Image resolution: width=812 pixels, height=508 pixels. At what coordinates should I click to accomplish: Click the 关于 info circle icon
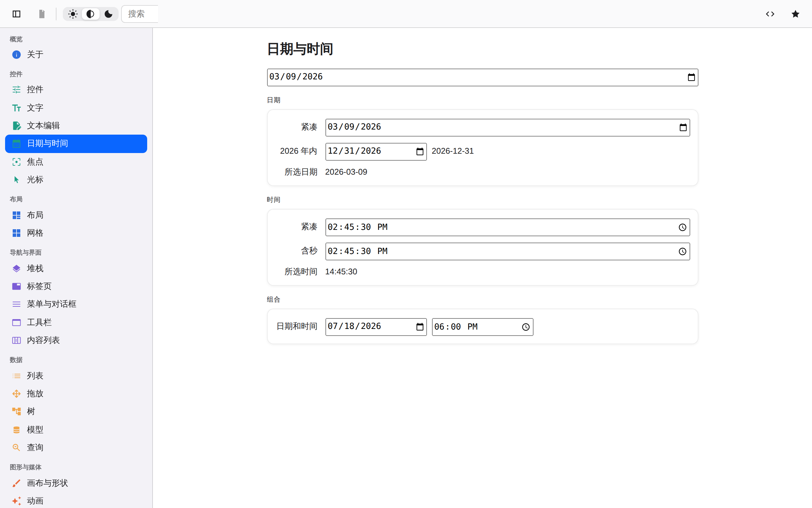coord(16,54)
